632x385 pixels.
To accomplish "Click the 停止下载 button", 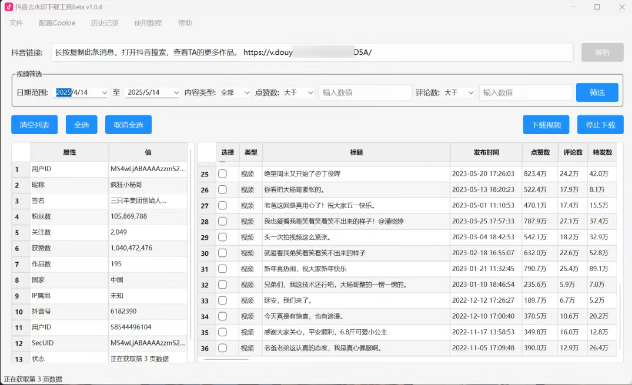I will coord(601,125).
